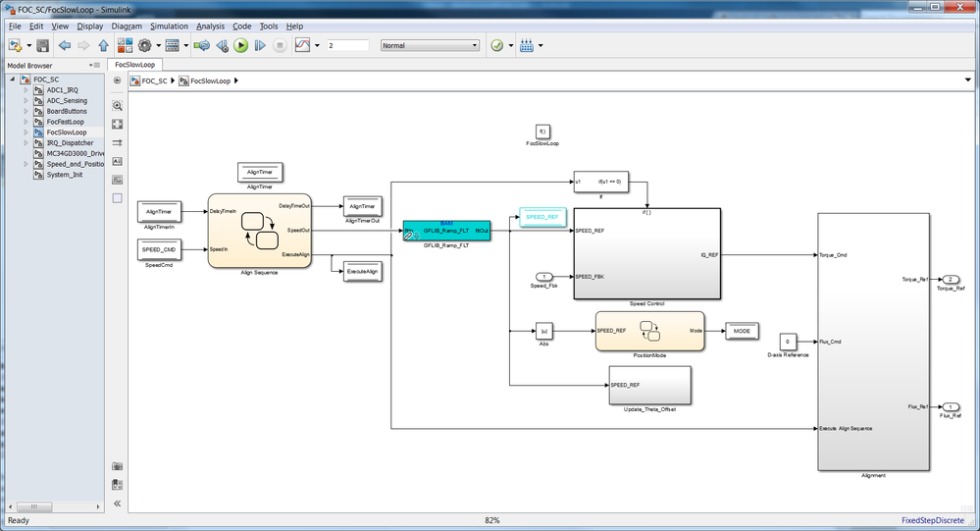Screen dimensions: 980x531
Task: Open the Library Browser icon
Action: pos(125,46)
